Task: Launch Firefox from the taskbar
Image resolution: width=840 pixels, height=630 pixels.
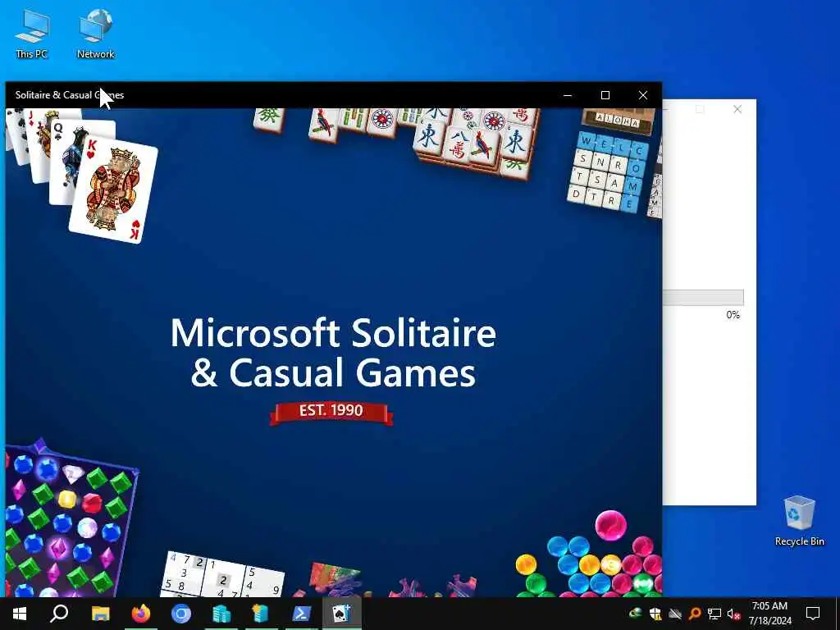Action: 141,614
